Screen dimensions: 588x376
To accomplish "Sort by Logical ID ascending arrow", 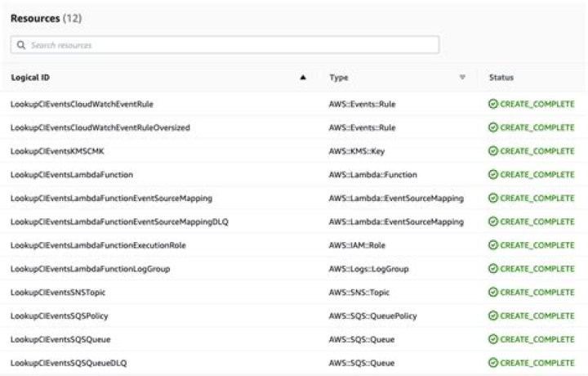I will (303, 78).
